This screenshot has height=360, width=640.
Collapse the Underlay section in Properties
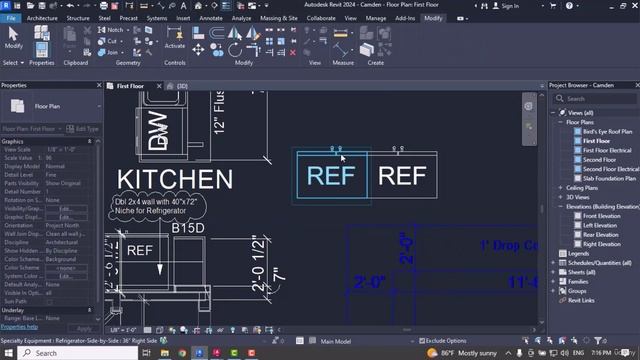click(x=89, y=310)
